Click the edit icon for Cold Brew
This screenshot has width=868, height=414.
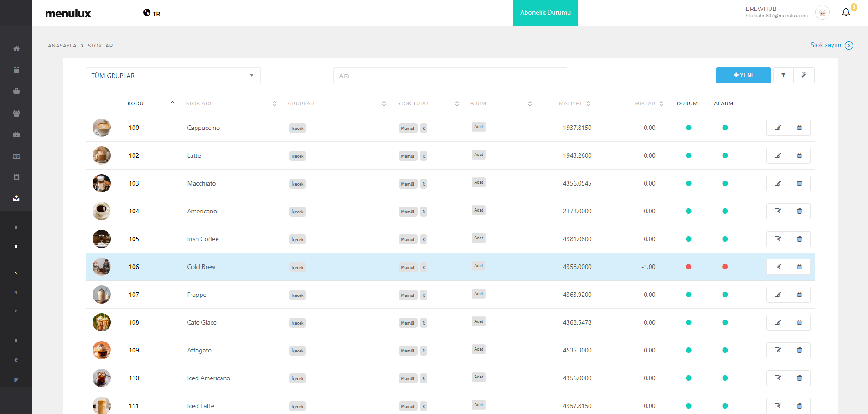point(778,267)
